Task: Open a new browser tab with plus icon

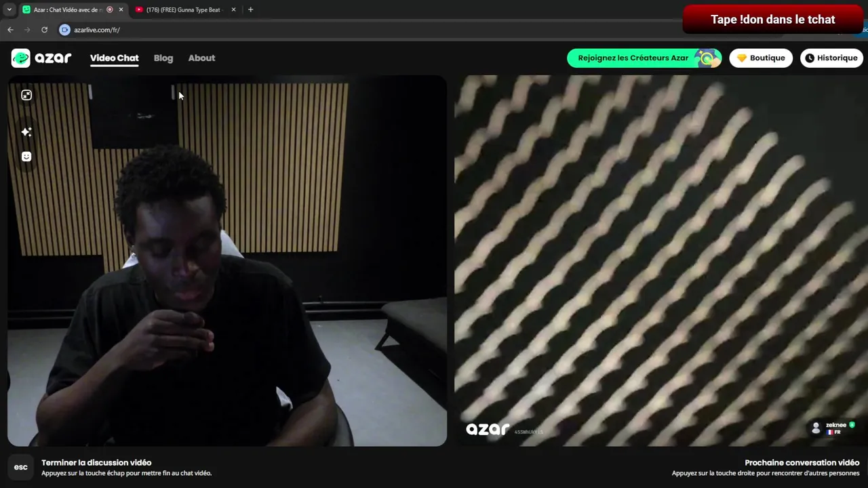Action: coord(250,9)
